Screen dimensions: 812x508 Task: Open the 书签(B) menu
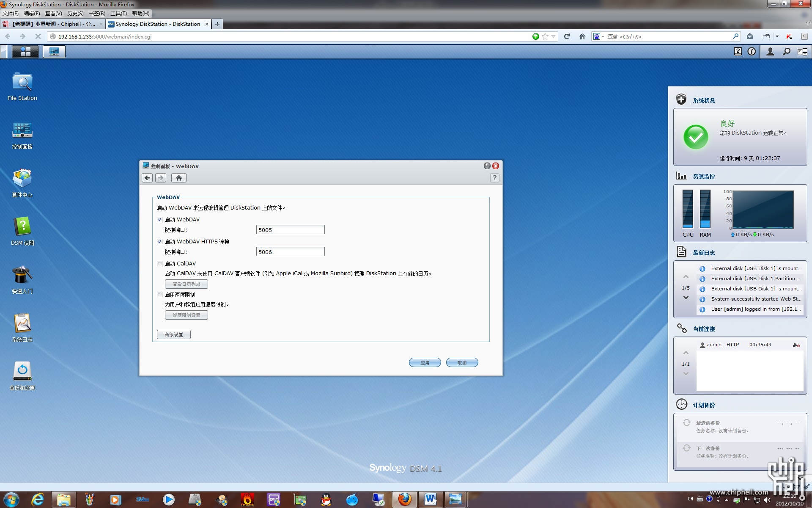97,14
